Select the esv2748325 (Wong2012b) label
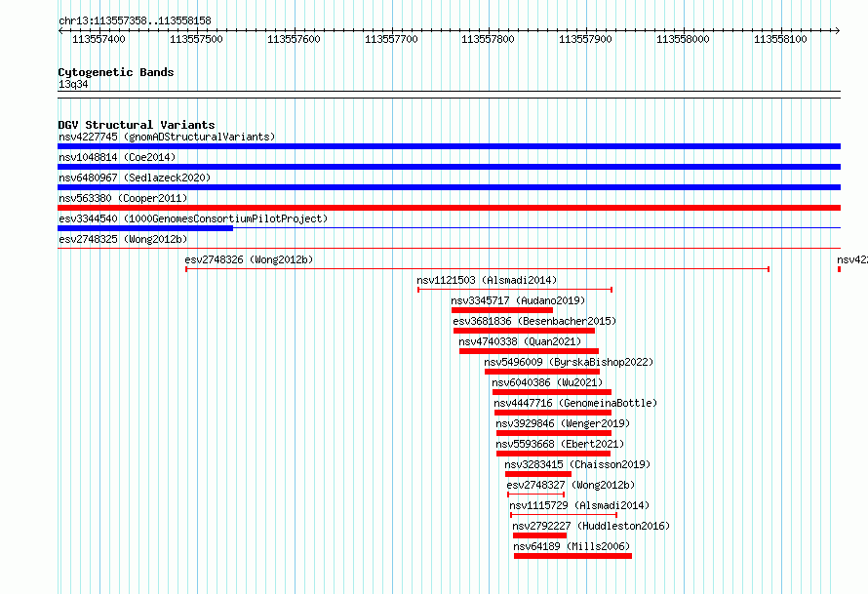This screenshot has width=868, height=594. coord(123,239)
